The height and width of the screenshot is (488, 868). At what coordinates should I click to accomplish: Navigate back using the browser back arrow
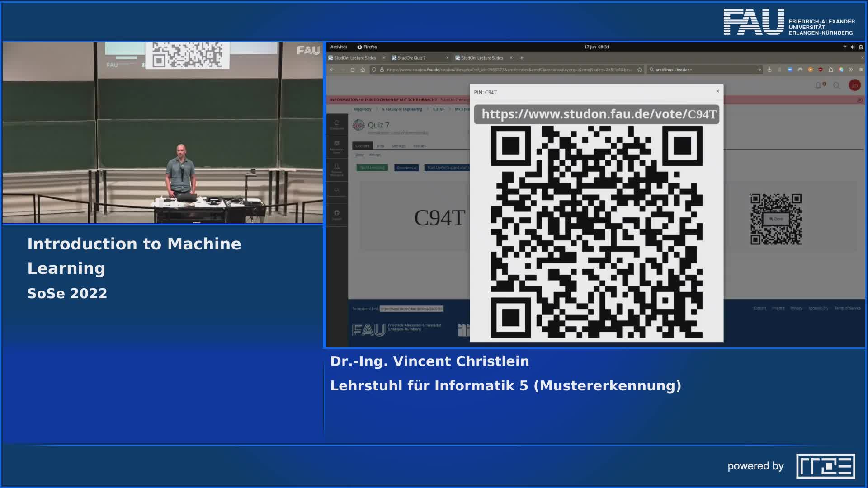(x=333, y=70)
